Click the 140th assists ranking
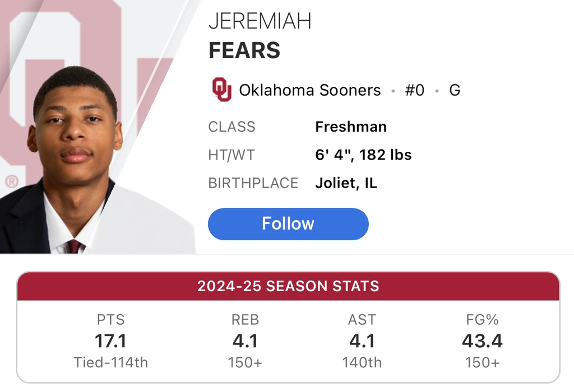 tap(362, 362)
